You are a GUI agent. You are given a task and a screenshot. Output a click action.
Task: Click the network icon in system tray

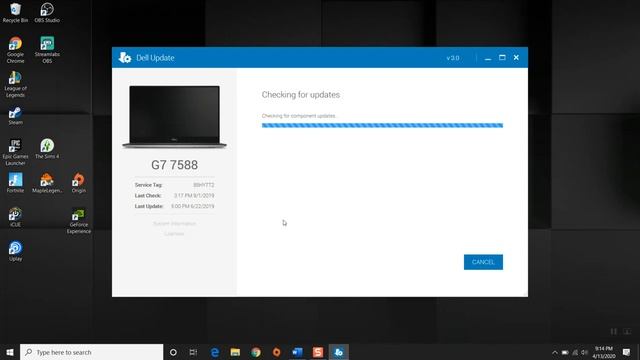pos(575,352)
